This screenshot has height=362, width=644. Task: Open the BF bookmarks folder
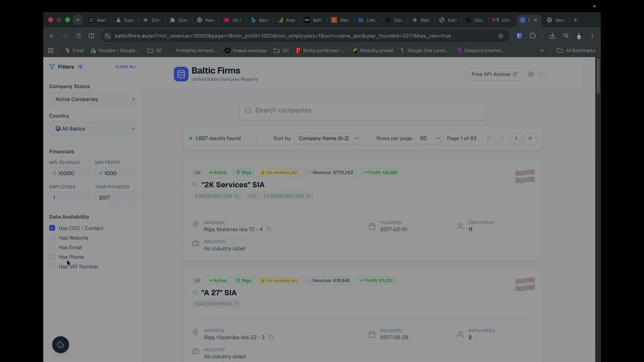(x=155, y=50)
